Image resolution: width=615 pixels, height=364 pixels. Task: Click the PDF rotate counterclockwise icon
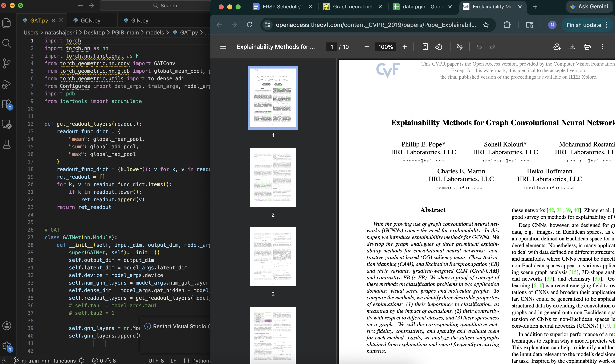click(x=439, y=47)
